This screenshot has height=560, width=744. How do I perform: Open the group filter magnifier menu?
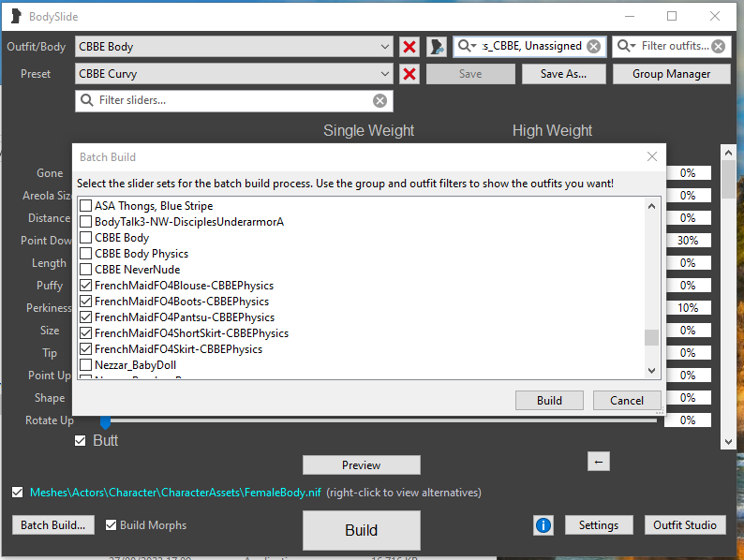tap(467, 46)
